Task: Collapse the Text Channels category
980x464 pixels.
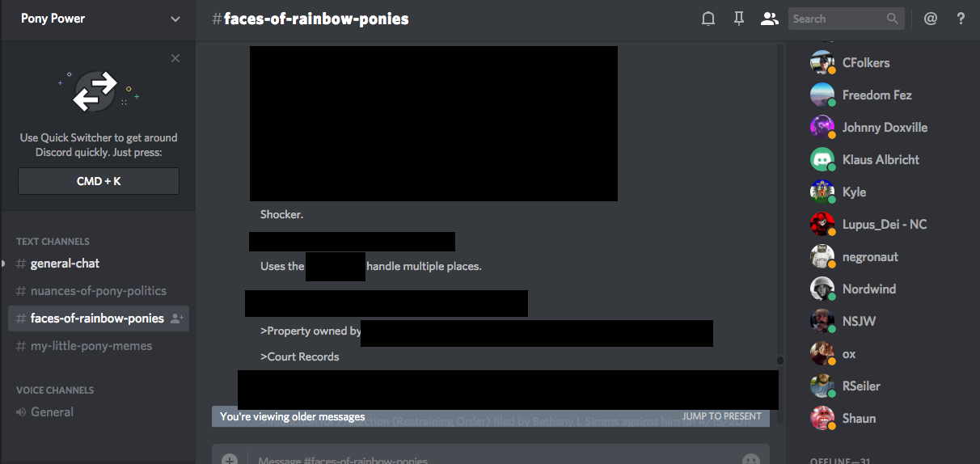Action: pos(53,241)
